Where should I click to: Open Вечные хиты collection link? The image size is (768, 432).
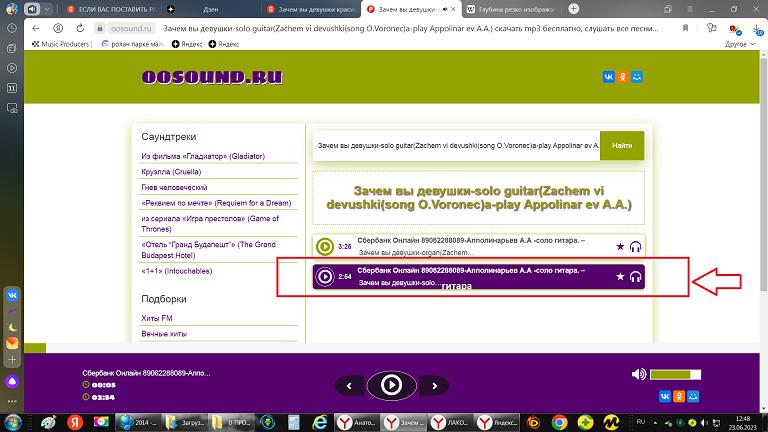(x=164, y=334)
